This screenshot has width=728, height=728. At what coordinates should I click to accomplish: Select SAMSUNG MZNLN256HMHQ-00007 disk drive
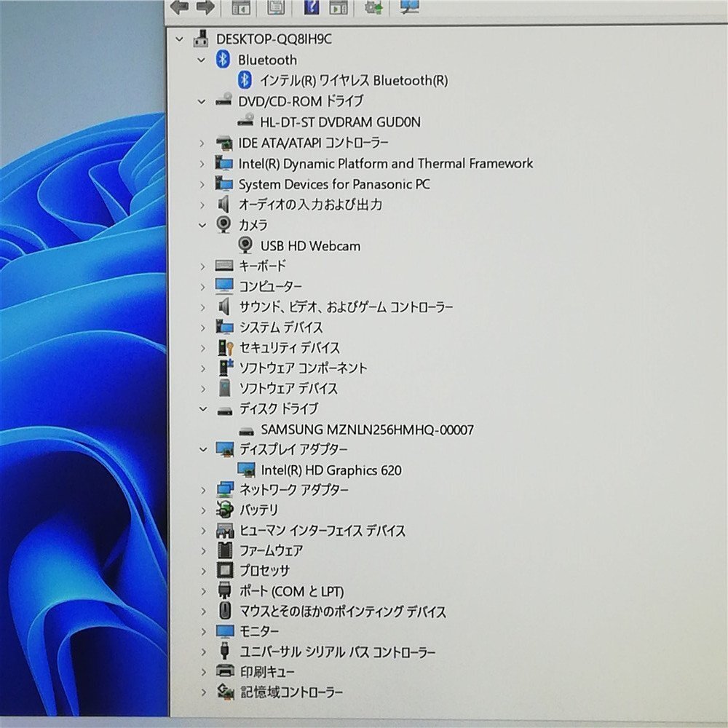point(367,430)
